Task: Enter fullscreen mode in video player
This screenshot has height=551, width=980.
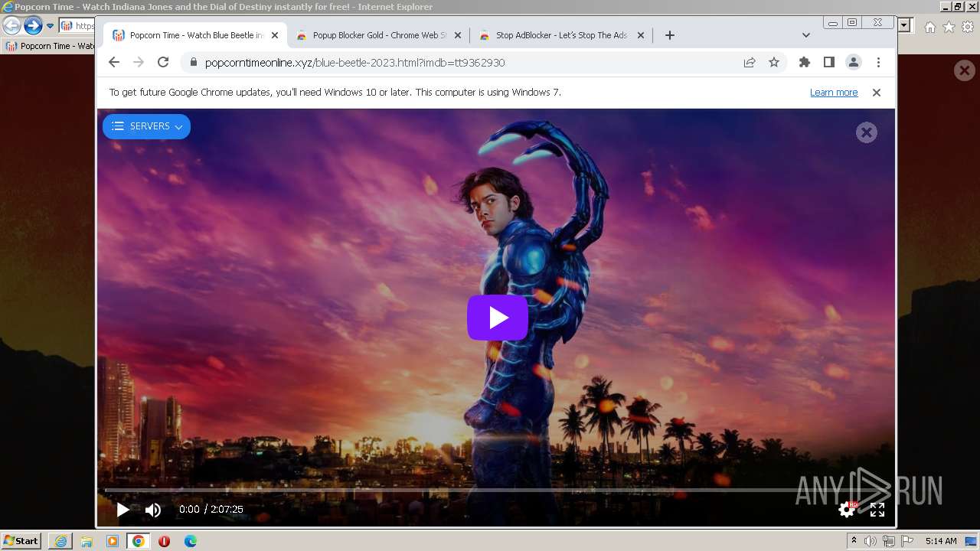Action: coord(877,510)
